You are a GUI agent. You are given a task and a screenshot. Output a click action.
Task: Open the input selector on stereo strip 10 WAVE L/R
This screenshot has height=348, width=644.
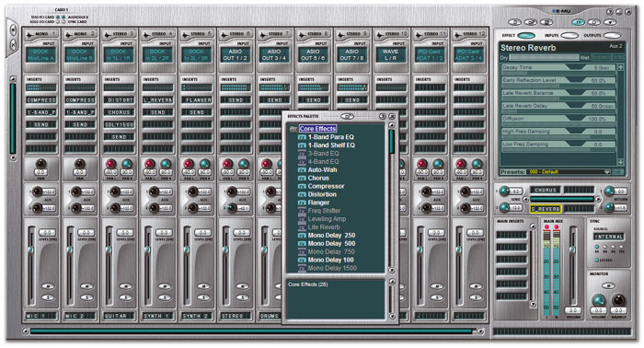click(390, 55)
